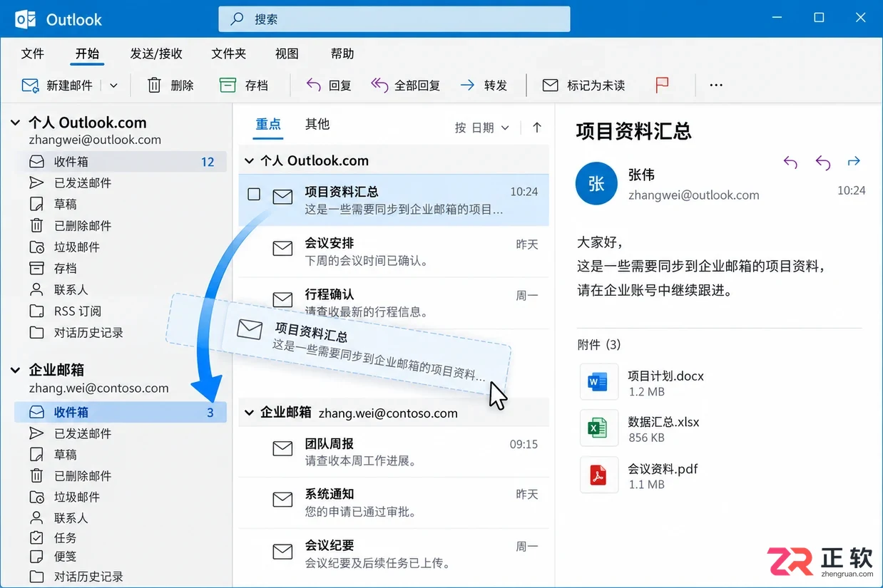Switch to the 重点 focused tab

pos(268,124)
